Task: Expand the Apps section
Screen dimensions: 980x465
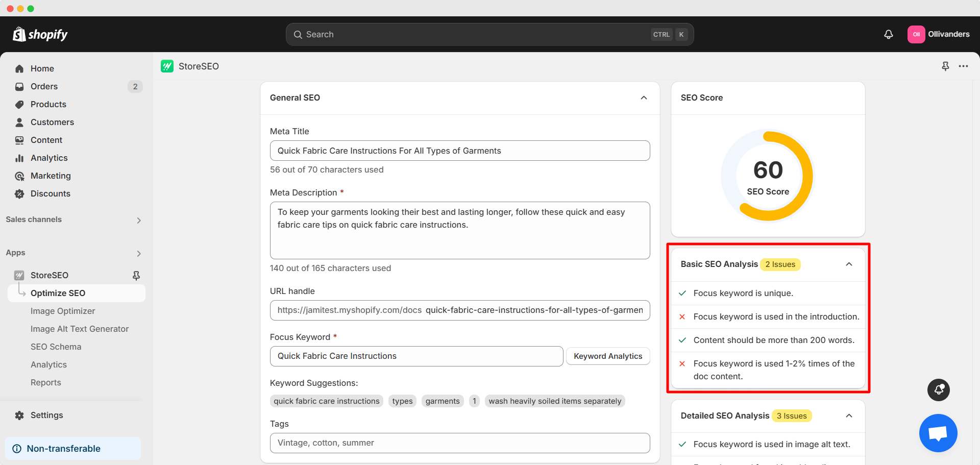Action: point(139,253)
